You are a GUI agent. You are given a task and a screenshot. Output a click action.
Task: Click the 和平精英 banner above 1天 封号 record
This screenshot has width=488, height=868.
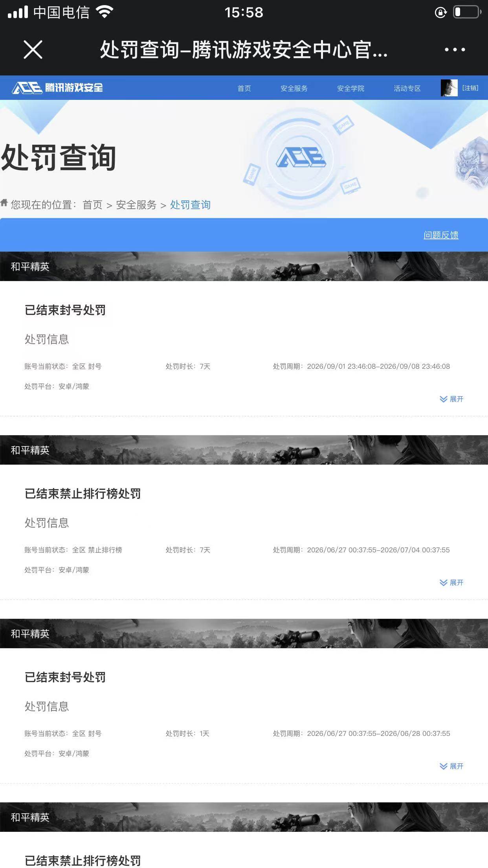244,633
